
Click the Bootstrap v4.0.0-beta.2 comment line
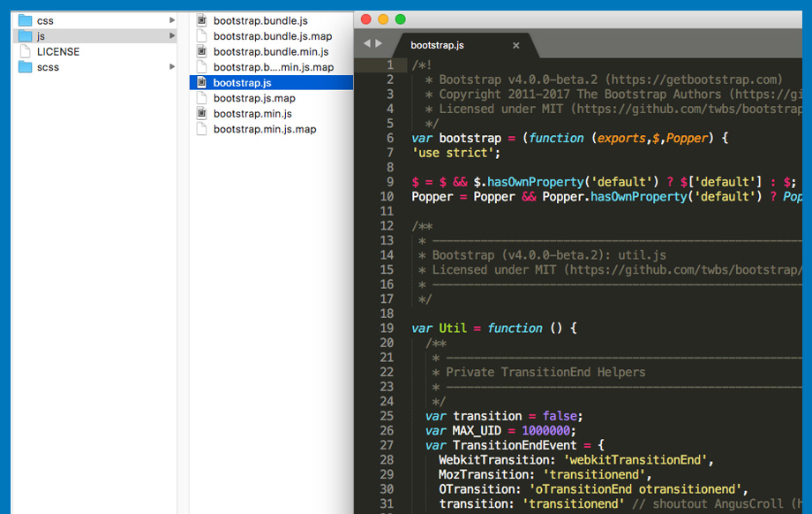[604, 79]
